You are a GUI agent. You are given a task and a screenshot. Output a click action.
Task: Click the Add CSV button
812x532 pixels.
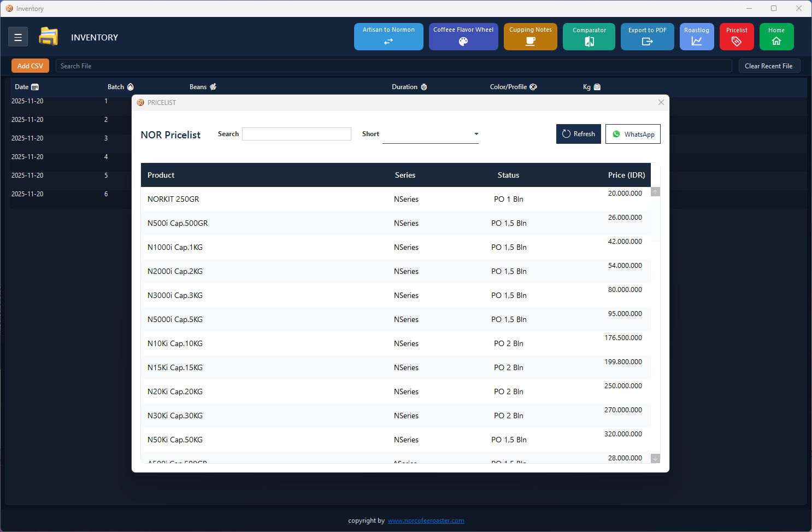pos(30,65)
